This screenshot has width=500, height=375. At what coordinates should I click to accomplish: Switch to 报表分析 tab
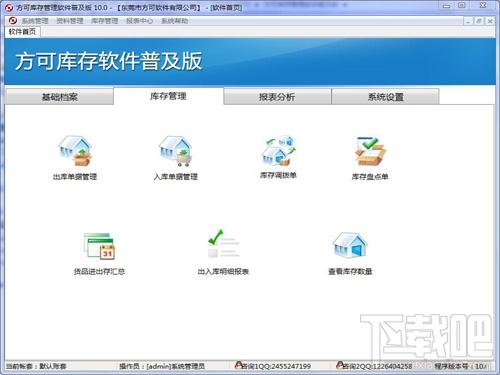coord(277,97)
